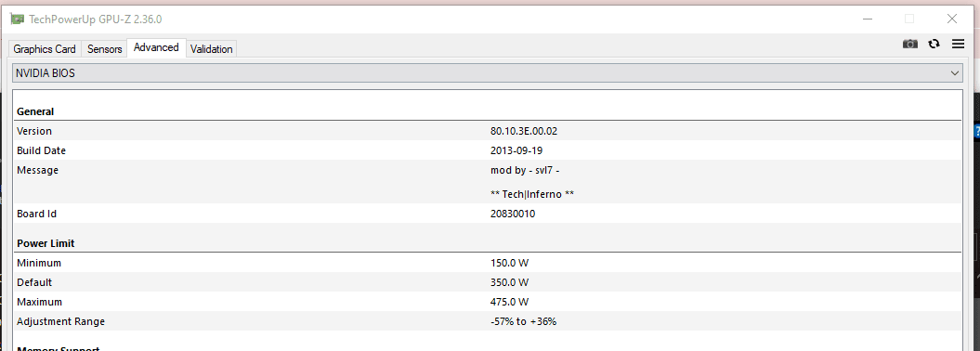The image size is (980, 351).
Task: Click the Board Id label
Action: 37,214
